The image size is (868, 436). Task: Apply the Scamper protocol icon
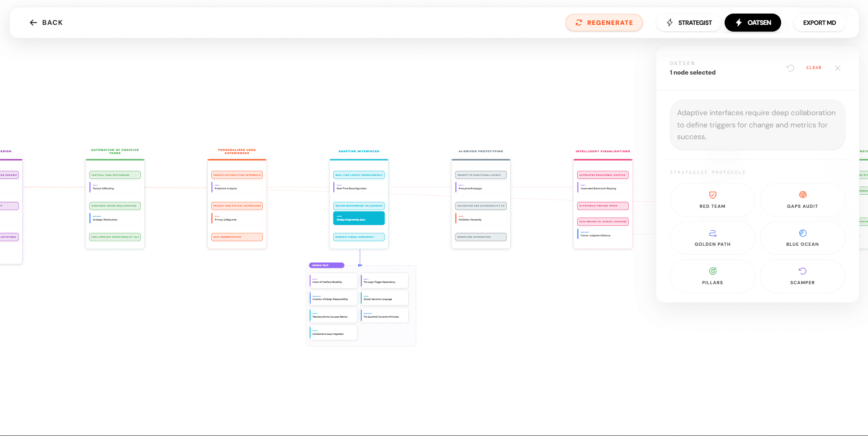(x=802, y=271)
